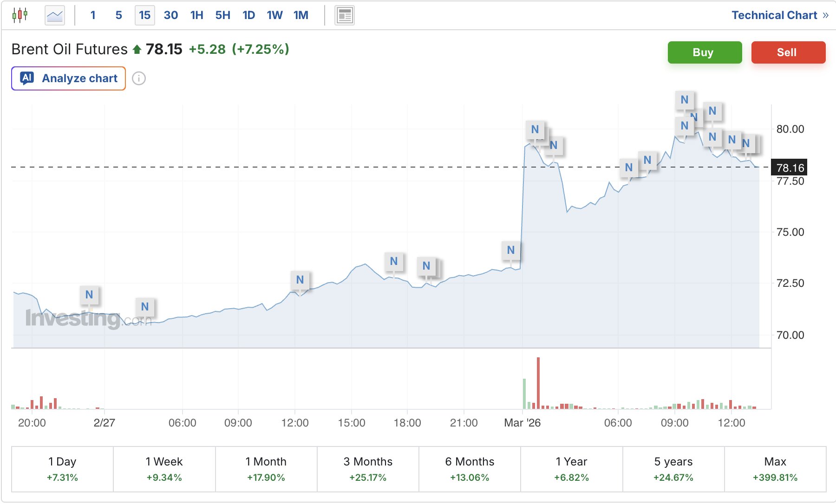Open the topmost news marker above 80.00
The width and height of the screenshot is (836, 504).
pos(684,100)
